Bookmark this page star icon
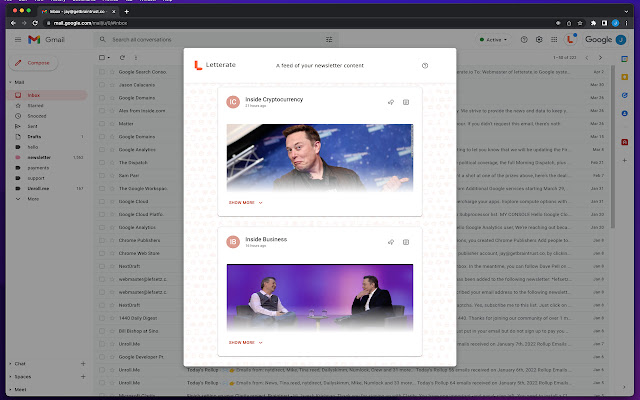The width and height of the screenshot is (640, 400). point(580,23)
